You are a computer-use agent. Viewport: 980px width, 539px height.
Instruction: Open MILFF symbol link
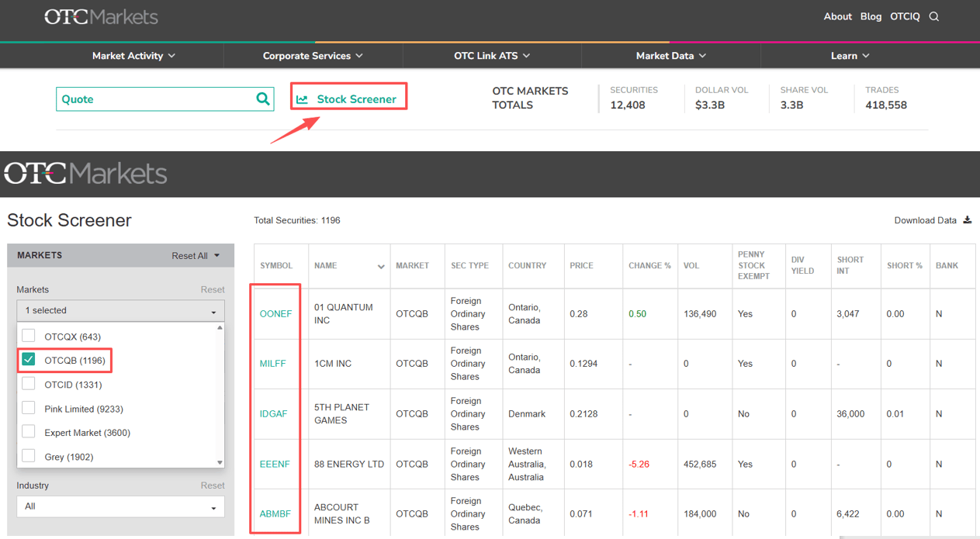pos(273,364)
